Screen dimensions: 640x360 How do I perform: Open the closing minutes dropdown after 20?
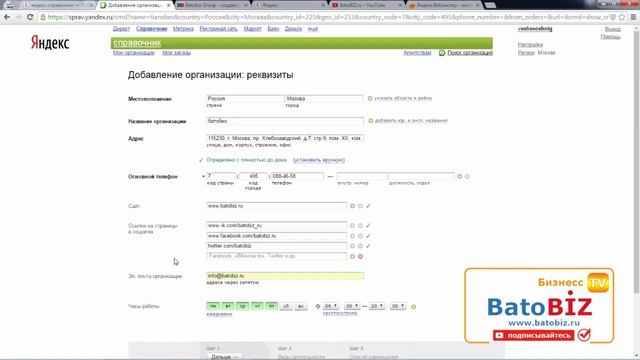[x=398, y=306]
